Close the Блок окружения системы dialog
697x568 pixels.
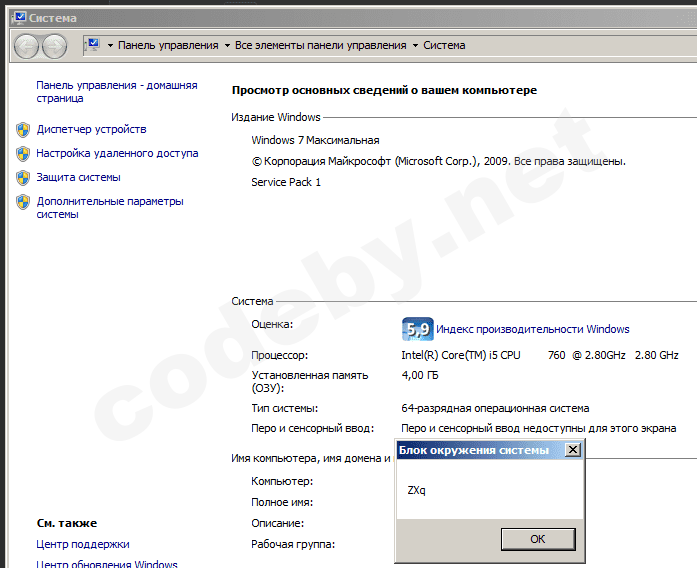(x=573, y=450)
